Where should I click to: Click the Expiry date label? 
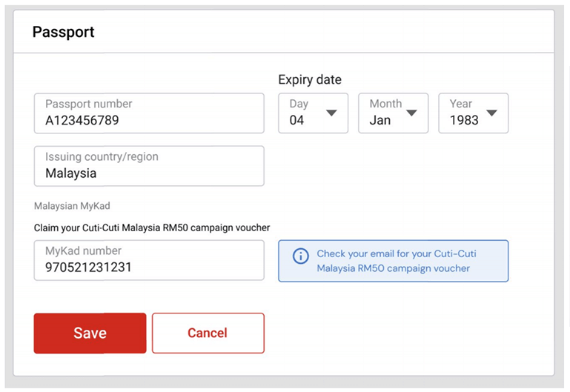point(310,79)
